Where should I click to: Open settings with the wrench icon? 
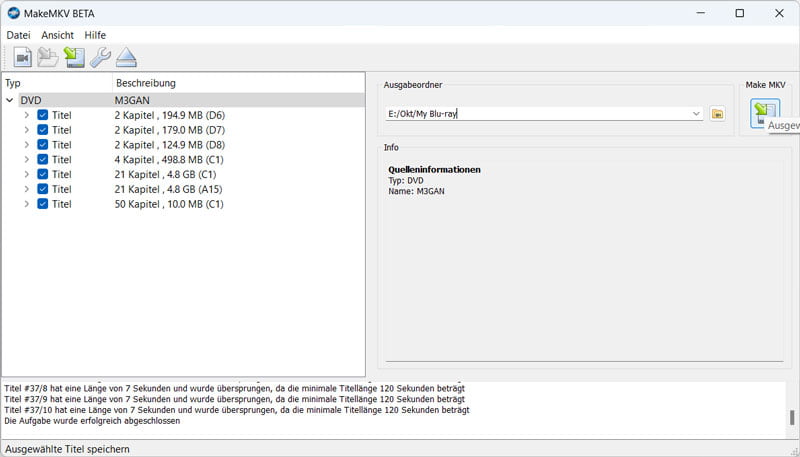coord(100,58)
